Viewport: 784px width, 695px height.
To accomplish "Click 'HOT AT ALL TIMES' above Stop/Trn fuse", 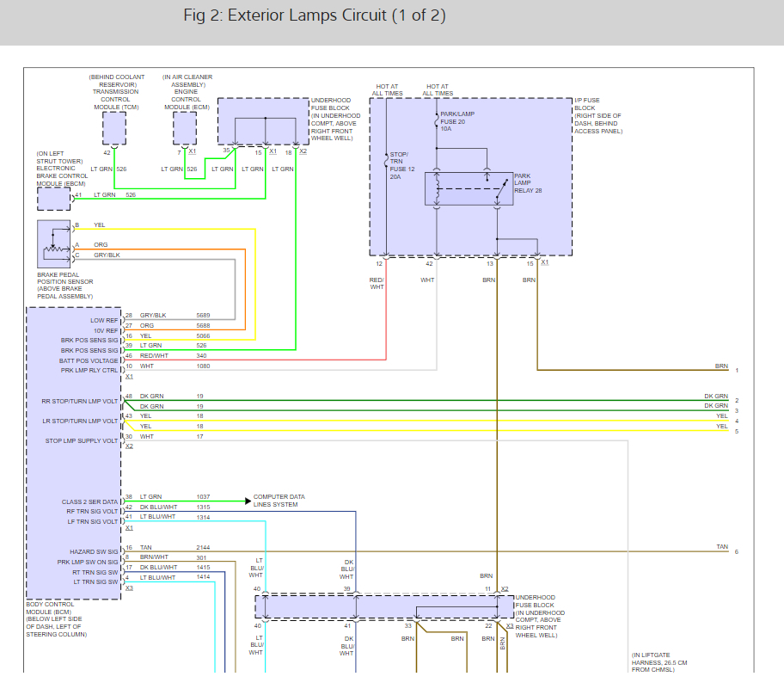I will [x=387, y=90].
